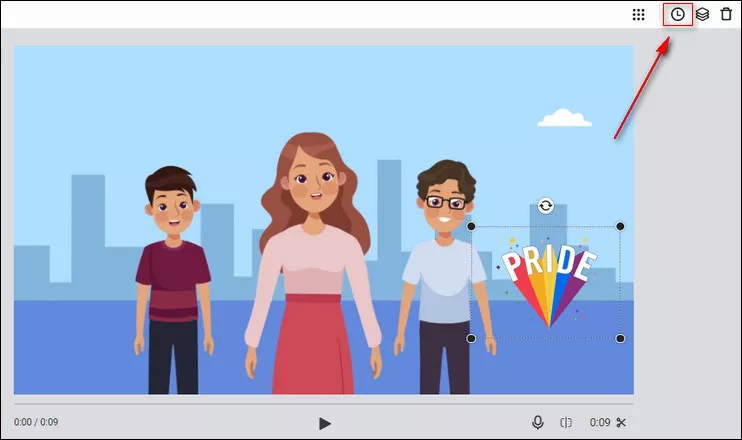Open the grid dots menu icon

pos(638,14)
